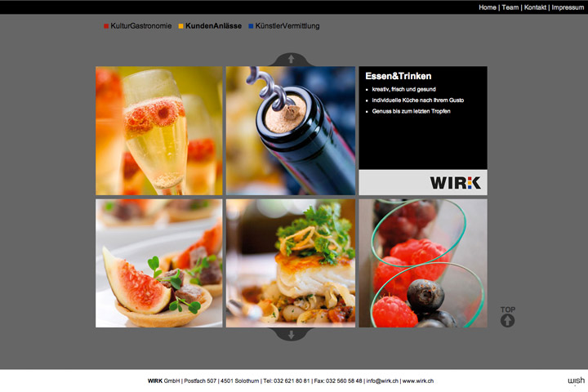Open the Home link in top bar
Viewport: 588px width, 392px height.
pos(487,7)
